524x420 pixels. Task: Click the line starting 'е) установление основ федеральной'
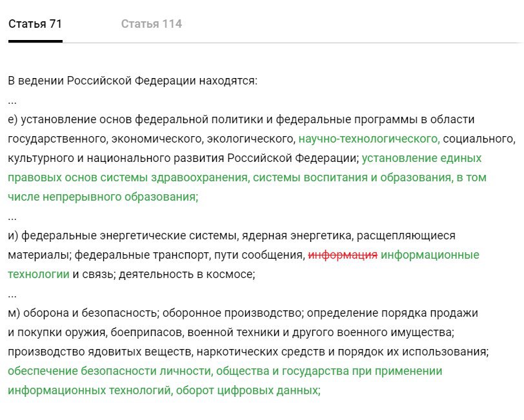pyautogui.click(x=241, y=119)
